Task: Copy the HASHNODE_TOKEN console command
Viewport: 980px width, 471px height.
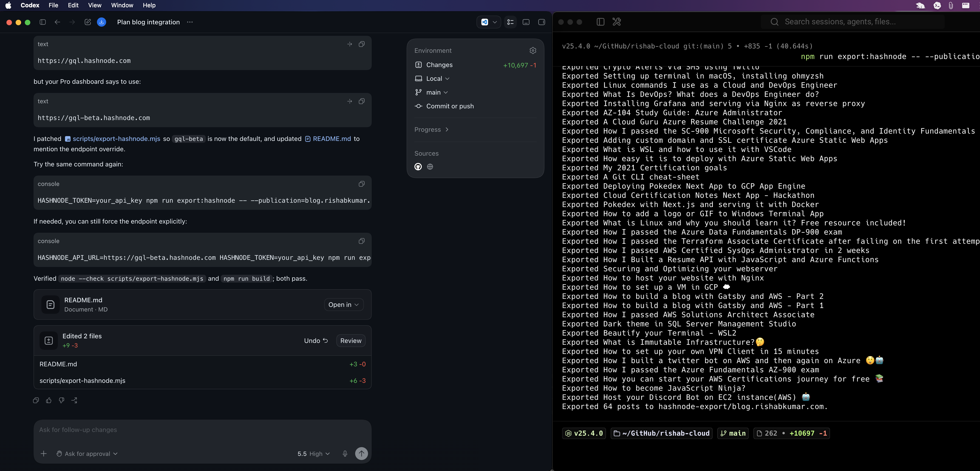Action: 362,184
